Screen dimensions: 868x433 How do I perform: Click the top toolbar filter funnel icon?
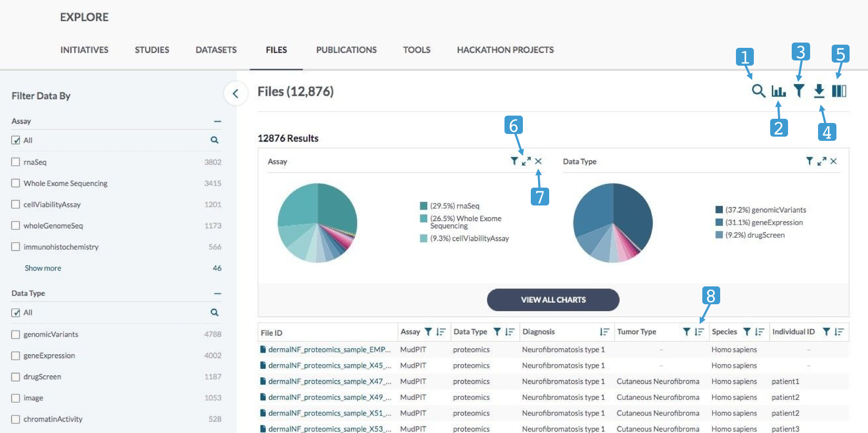pos(799,91)
